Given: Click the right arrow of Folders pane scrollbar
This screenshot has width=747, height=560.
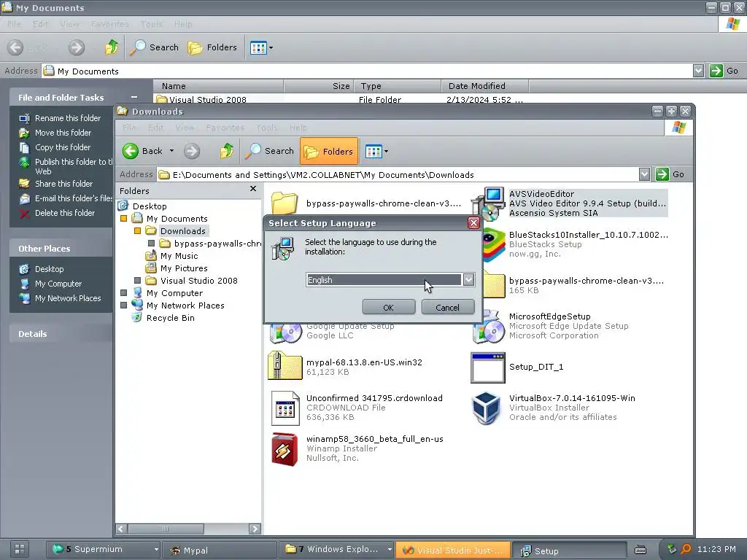Looking at the screenshot, I should pos(255,529).
